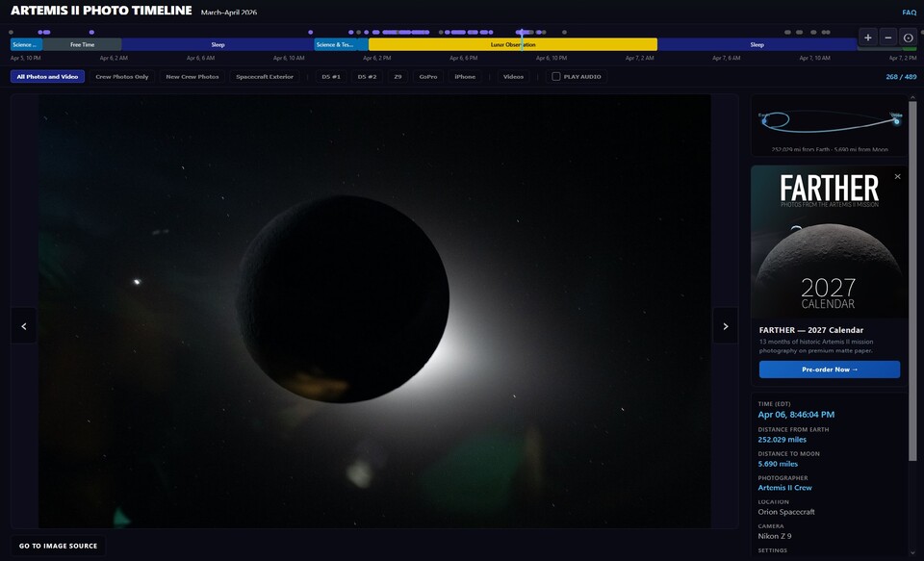This screenshot has height=561, width=924.
Task: Click the Artemis II Photo Timeline title
Action: coord(101,11)
